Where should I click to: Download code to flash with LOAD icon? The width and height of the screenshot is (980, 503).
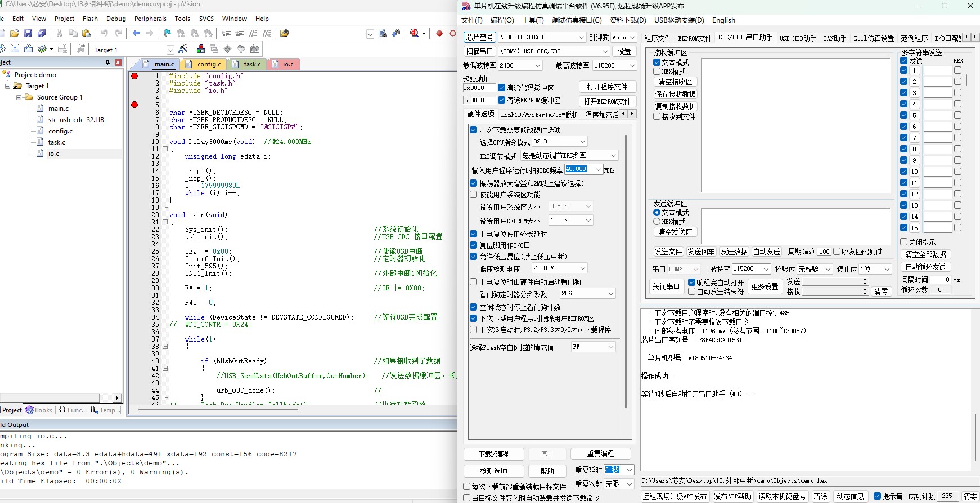click(80, 49)
